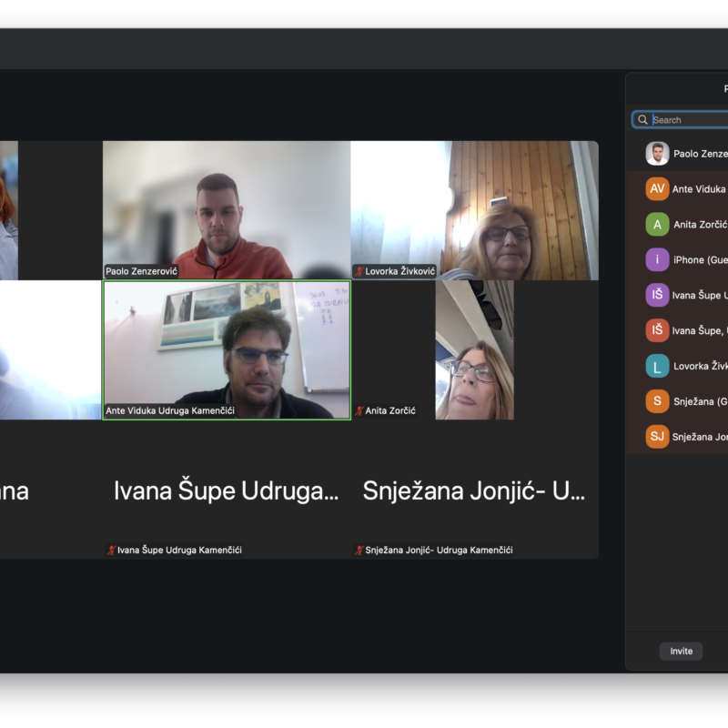Select the green A avatar for Anita Zorčić
This screenshot has height=728, width=728.
(x=657, y=225)
